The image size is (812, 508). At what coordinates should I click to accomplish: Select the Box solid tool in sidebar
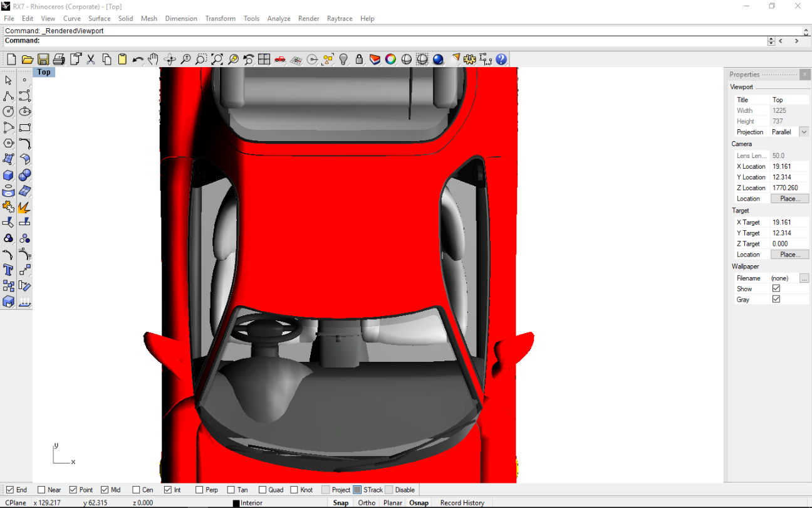(9, 175)
